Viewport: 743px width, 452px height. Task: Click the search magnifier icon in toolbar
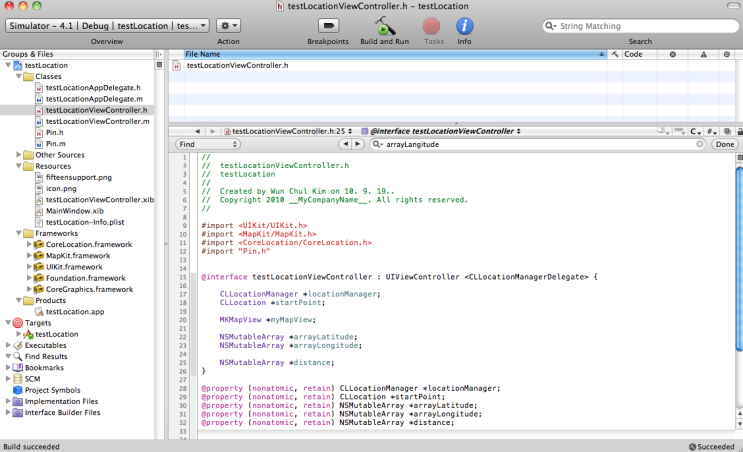coord(550,26)
